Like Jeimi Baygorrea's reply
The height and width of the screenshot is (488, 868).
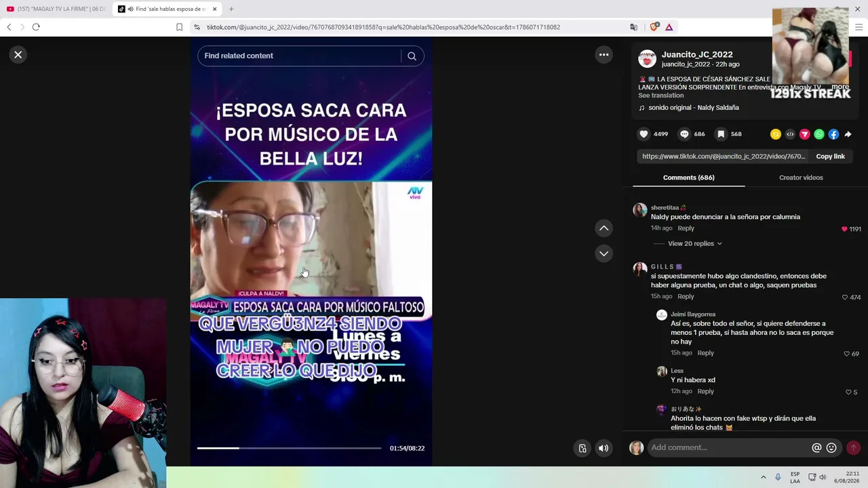pos(846,354)
